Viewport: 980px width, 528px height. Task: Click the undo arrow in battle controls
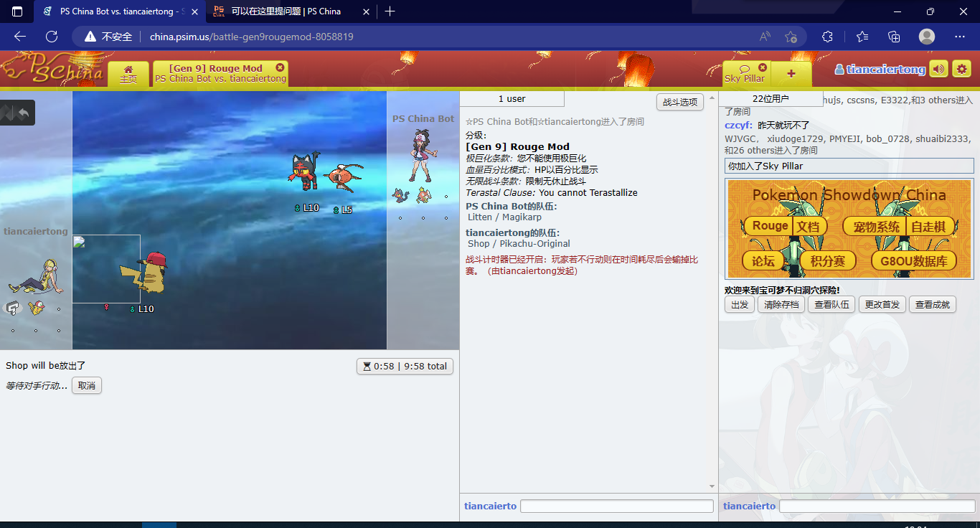(24, 113)
